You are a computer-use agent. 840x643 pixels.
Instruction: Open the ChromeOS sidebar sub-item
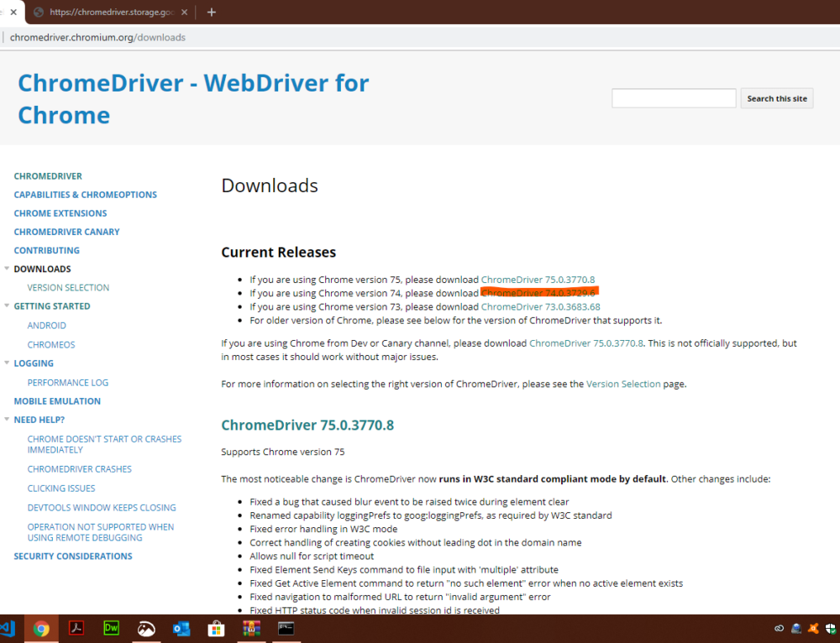tap(51, 345)
